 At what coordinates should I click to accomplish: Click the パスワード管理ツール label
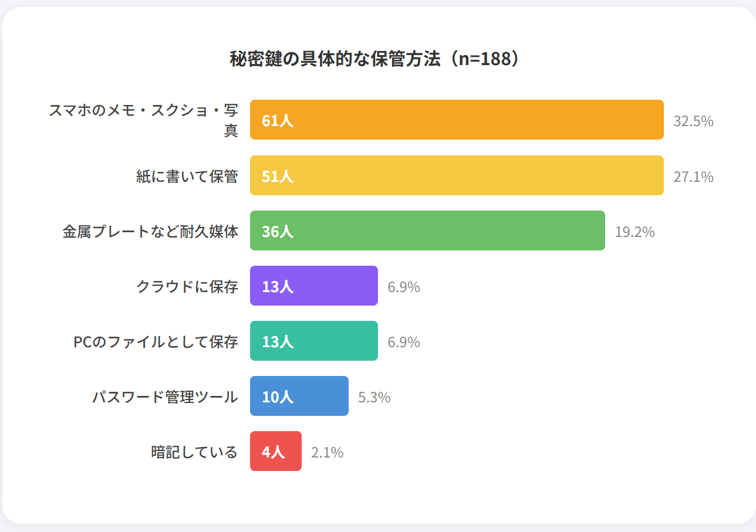(x=165, y=397)
